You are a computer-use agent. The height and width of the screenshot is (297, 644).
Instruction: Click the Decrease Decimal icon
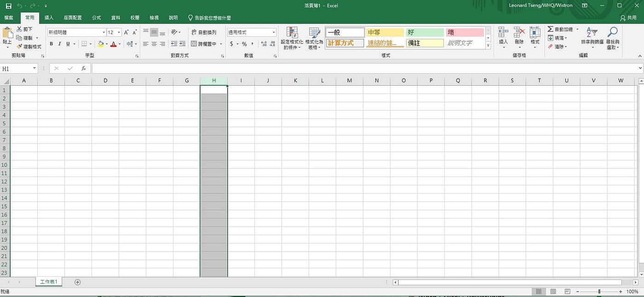(272, 44)
